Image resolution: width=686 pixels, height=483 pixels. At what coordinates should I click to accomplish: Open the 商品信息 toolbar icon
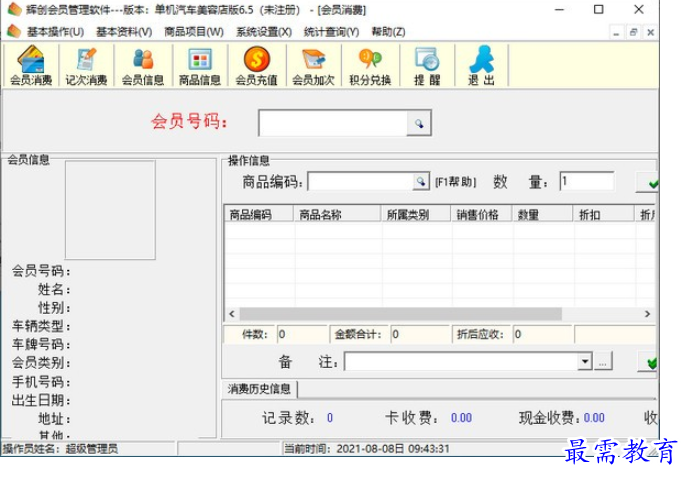pos(200,66)
